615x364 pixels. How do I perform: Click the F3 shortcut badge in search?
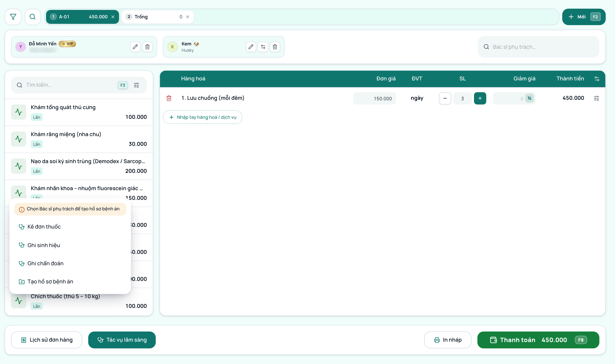[x=123, y=85]
